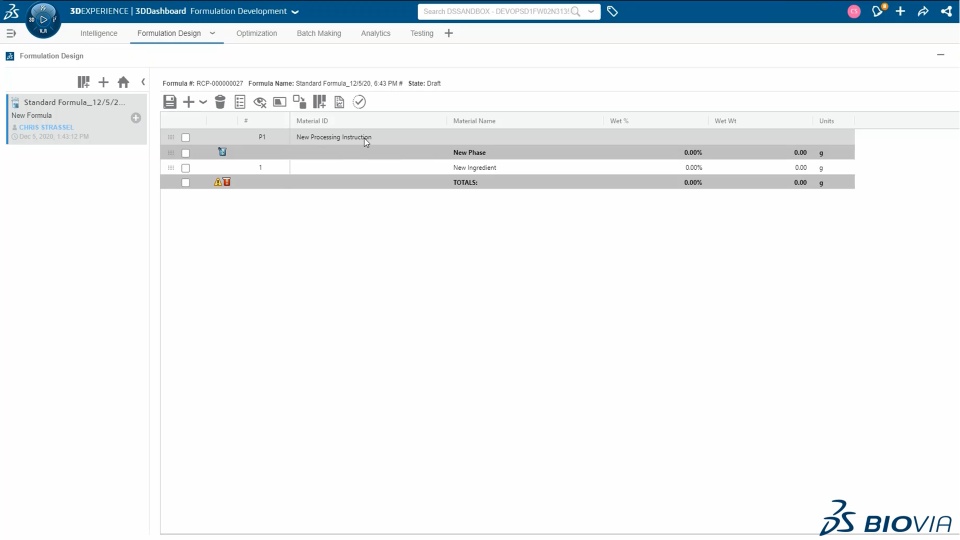The height and width of the screenshot is (540, 960).
Task: Check the New Ingredient row checkbox
Action: (x=186, y=168)
